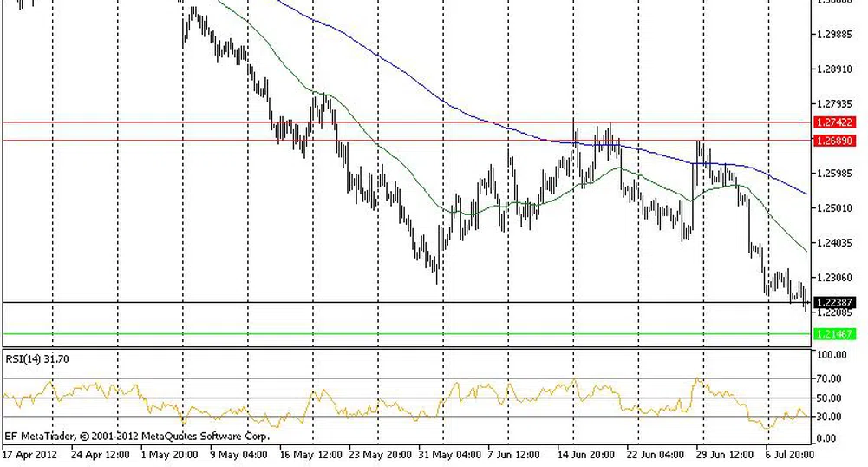Click the red 1.26890 price label
The width and height of the screenshot is (868, 467).
[835, 141]
